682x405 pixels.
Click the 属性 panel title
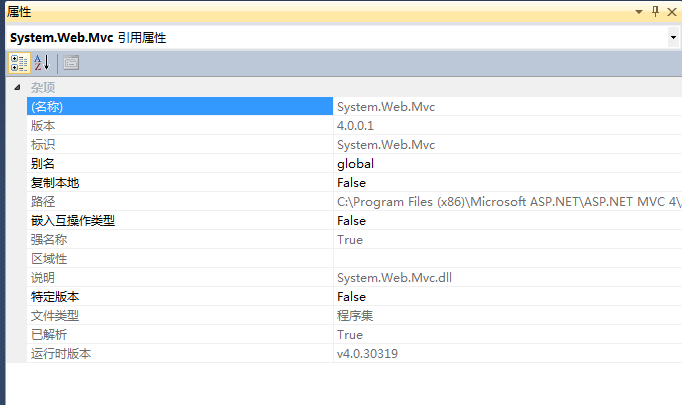(19, 12)
